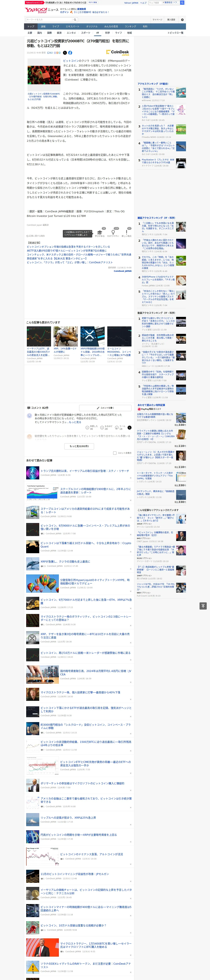This screenshot has height=980, width=210.
Task: Open リップルへの逆風が弱まり article link
Action: [x=68, y=817]
